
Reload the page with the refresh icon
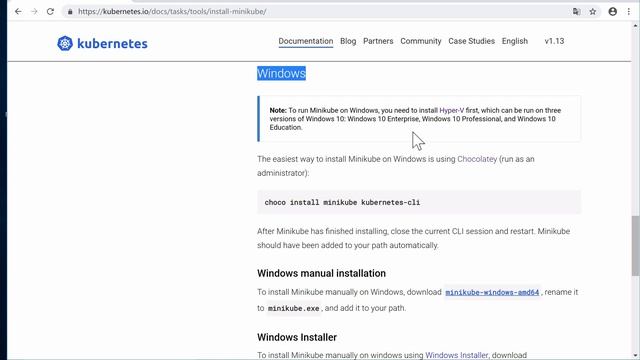tap(50, 11)
